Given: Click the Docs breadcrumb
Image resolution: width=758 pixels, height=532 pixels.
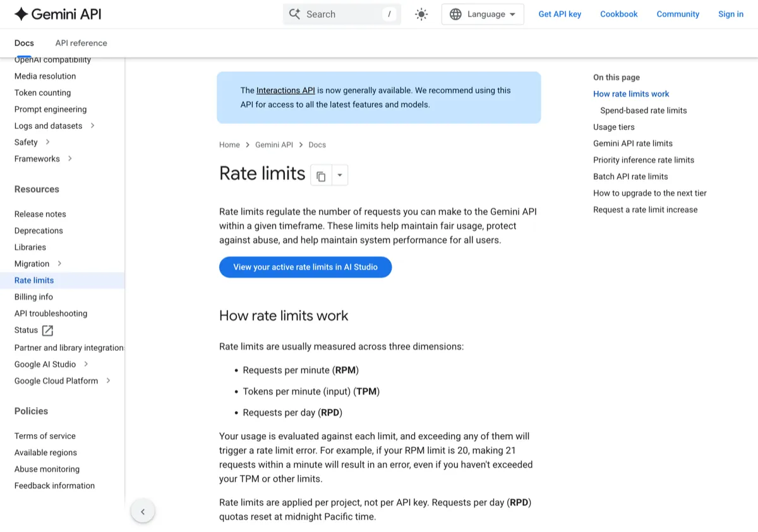Looking at the screenshot, I should (x=317, y=145).
